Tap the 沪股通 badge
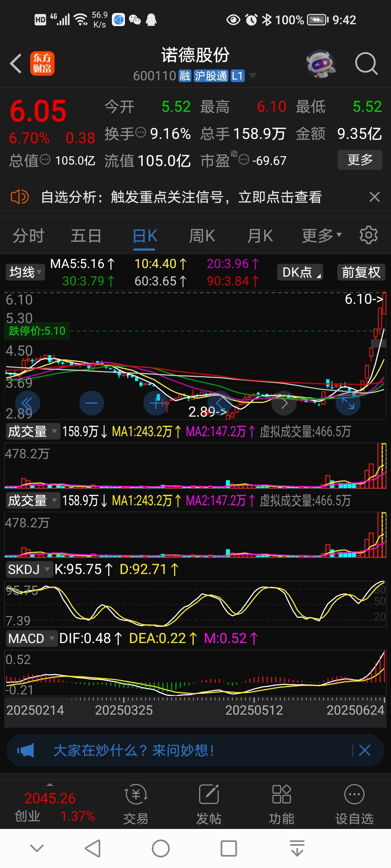 [211, 76]
